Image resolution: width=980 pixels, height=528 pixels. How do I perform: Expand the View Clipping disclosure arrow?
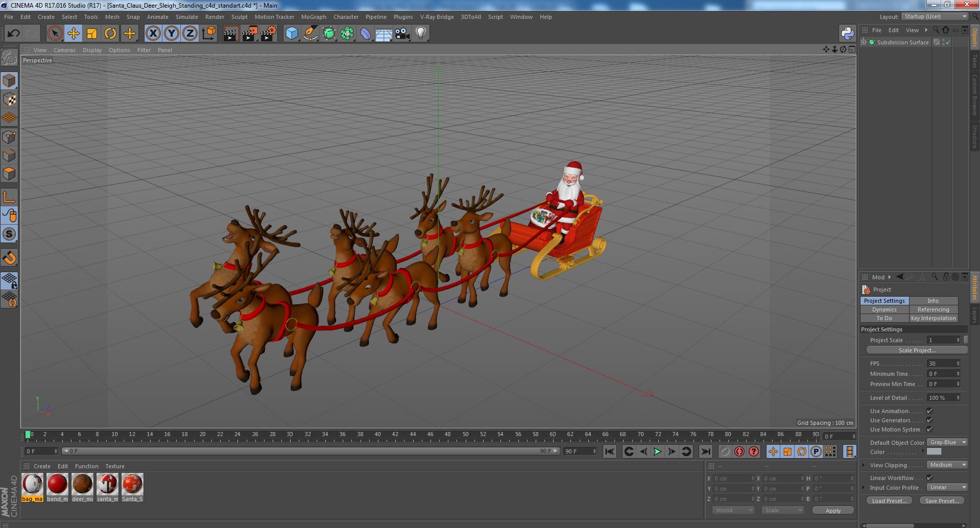coord(864,465)
